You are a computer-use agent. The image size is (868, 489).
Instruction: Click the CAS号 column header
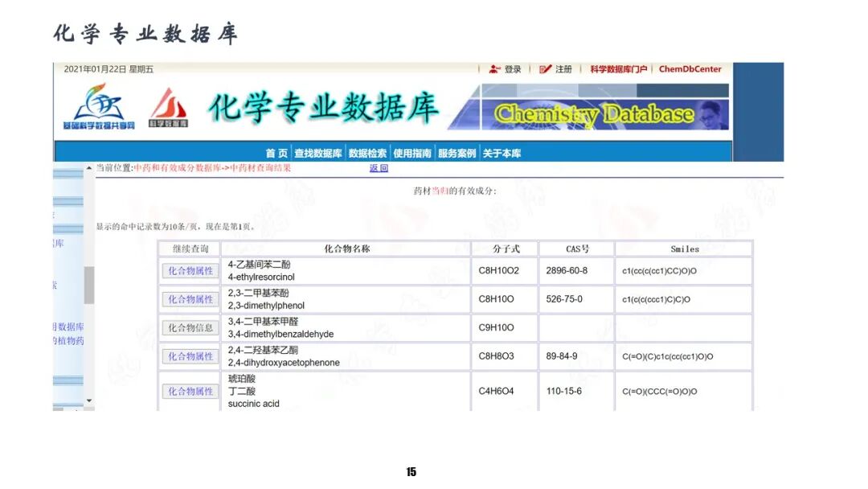(577, 249)
